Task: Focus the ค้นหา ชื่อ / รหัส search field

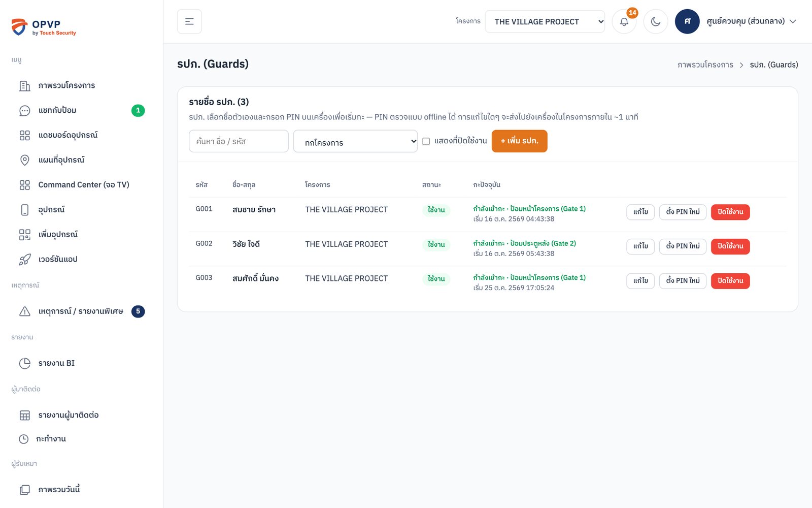Action: point(239,141)
